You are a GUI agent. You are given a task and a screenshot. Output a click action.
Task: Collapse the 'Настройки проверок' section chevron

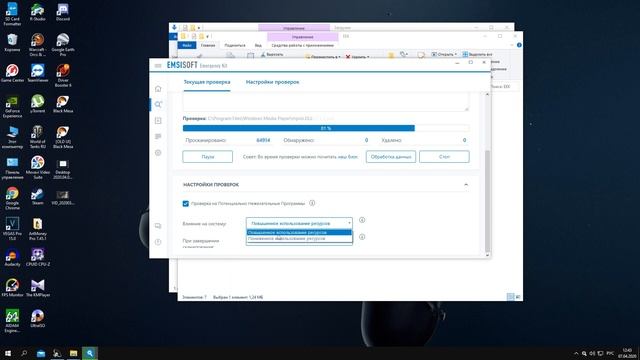click(466, 185)
